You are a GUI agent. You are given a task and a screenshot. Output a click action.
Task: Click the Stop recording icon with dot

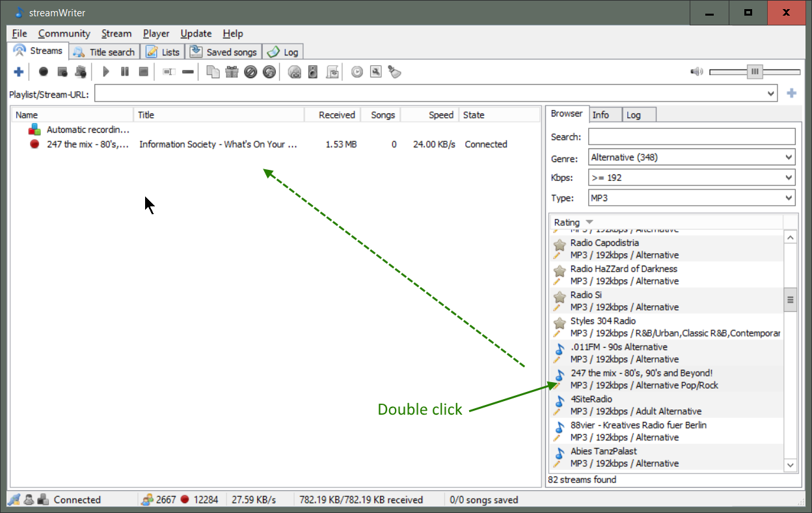click(x=62, y=72)
